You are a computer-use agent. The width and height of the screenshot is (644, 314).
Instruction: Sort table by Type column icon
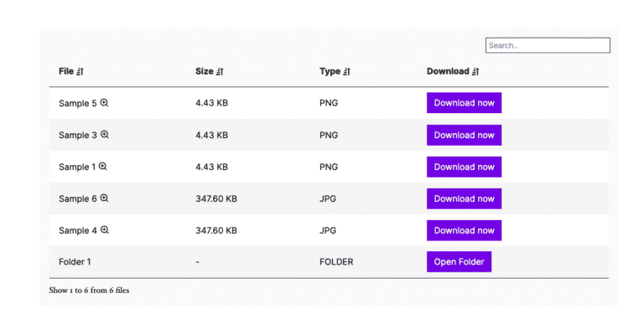[346, 72]
